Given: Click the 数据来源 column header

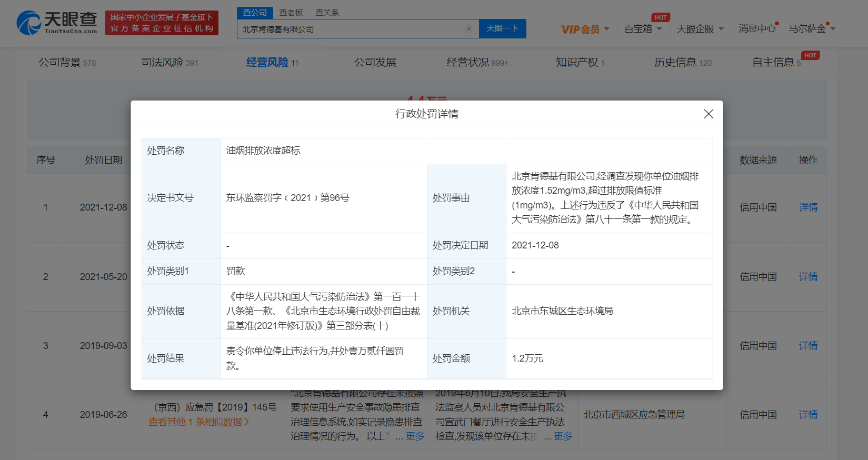Looking at the screenshot, I should point(758,160).
